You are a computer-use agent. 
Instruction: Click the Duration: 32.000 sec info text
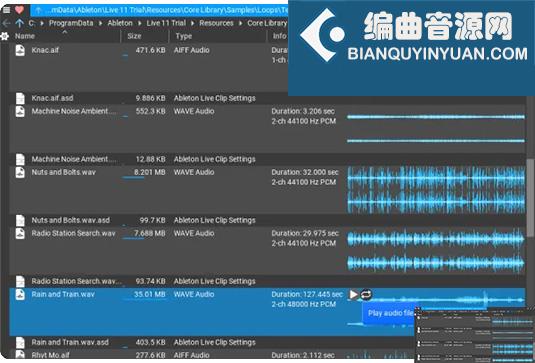pos(305,172)
